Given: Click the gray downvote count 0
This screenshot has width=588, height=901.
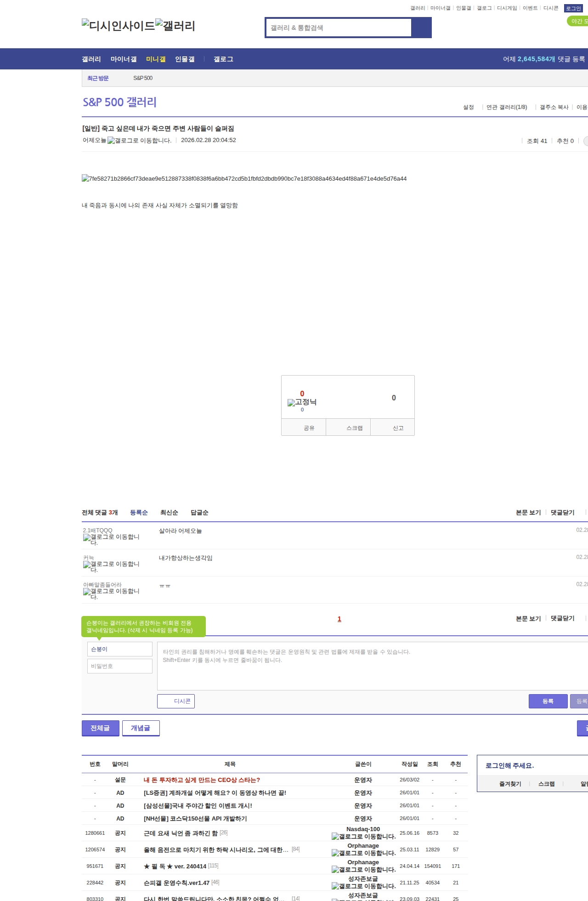Looking at the screenshot, I should click(394, 398).
